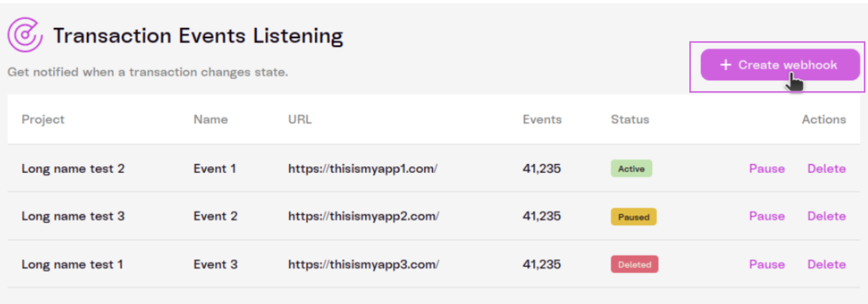Sort by the Project column header
The height and width of the screenshot is (304, 868).
pyautogui.click(x=43, y=119)
